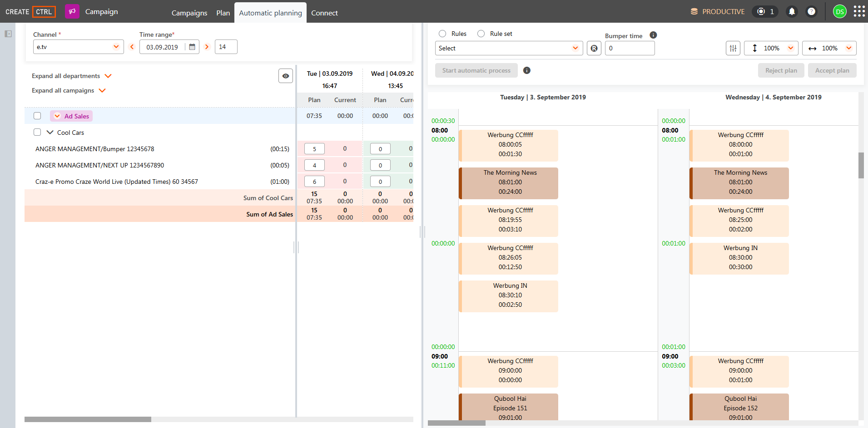Open the notifications bell
The height and width of the screenshot is (428, 868).
click(x=792, y=11)
